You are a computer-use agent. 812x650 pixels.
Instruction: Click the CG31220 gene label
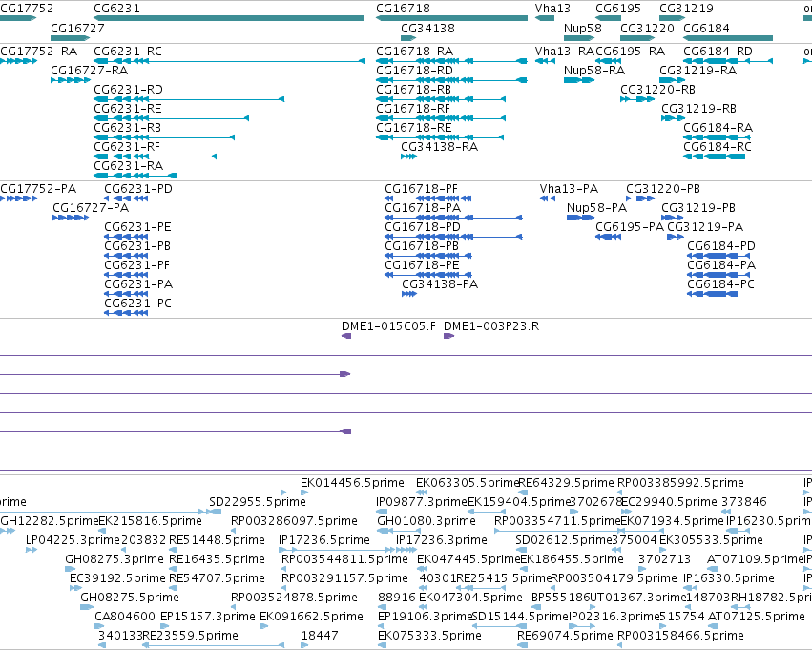click(647, 28)
